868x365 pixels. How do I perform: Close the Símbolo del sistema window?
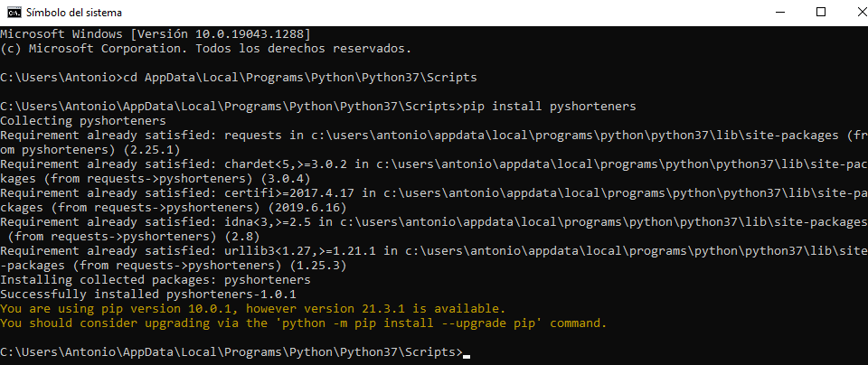point(850,13)
